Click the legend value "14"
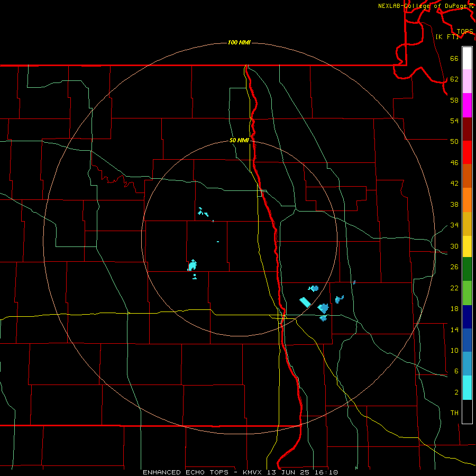 click(x=454, y=329)
